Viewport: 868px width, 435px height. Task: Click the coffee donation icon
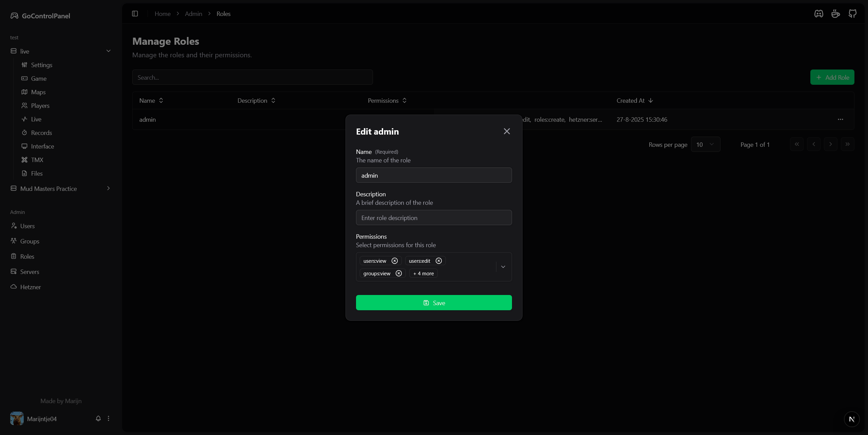835,14
